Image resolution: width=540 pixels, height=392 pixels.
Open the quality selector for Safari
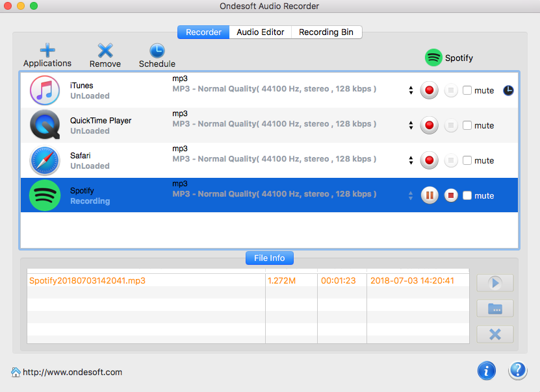(x=411, y=160)
